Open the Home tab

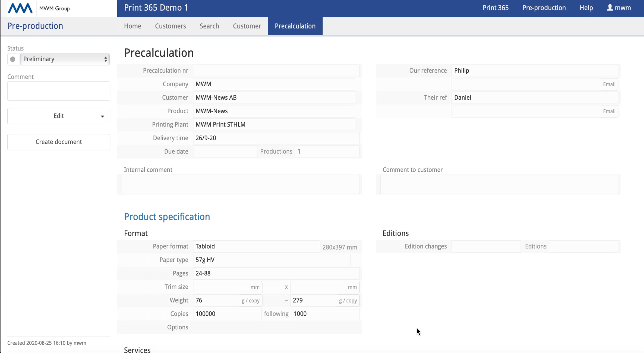click(x=132, y=26)
